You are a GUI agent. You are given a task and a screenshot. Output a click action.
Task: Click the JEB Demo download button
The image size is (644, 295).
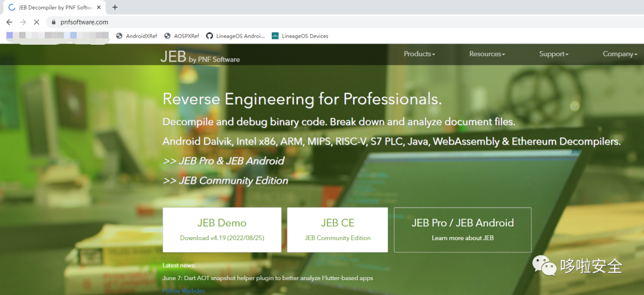pyautogui.click(x=222, y=230)
